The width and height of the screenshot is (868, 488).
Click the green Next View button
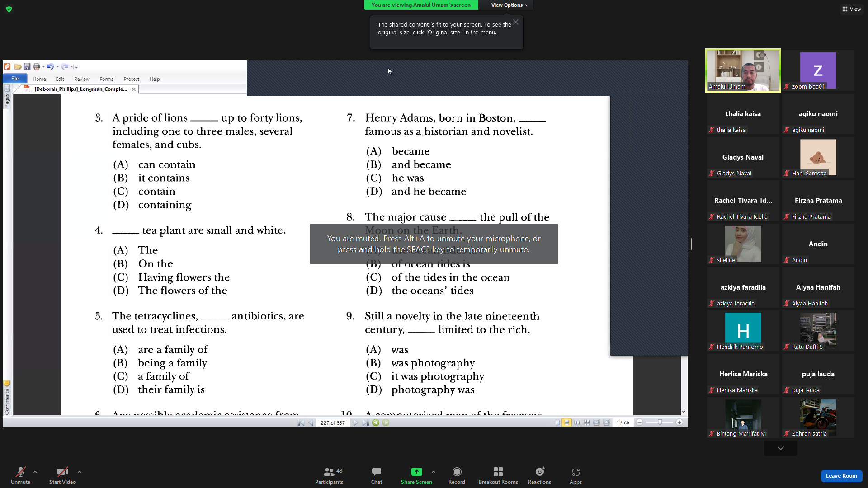pyautogui.click(x=386, y=423)
